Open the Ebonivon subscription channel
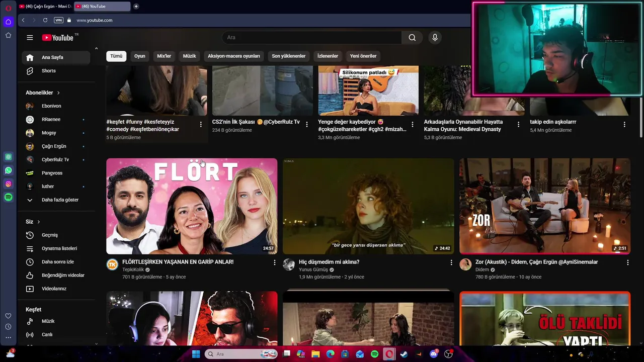This screenshot has width=644, height=362. pos(56,106)
